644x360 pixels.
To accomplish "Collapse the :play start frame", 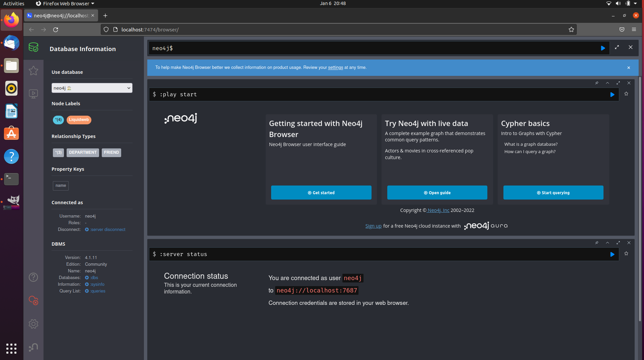I will point(608,83).
